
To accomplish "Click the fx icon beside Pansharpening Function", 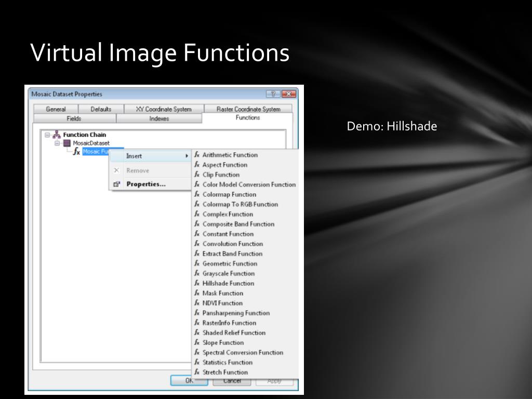I will coord(197,313).
